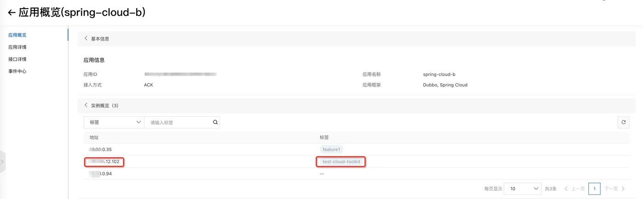Click the back arrow beside 应用概览 title

[x=11, y=12]
